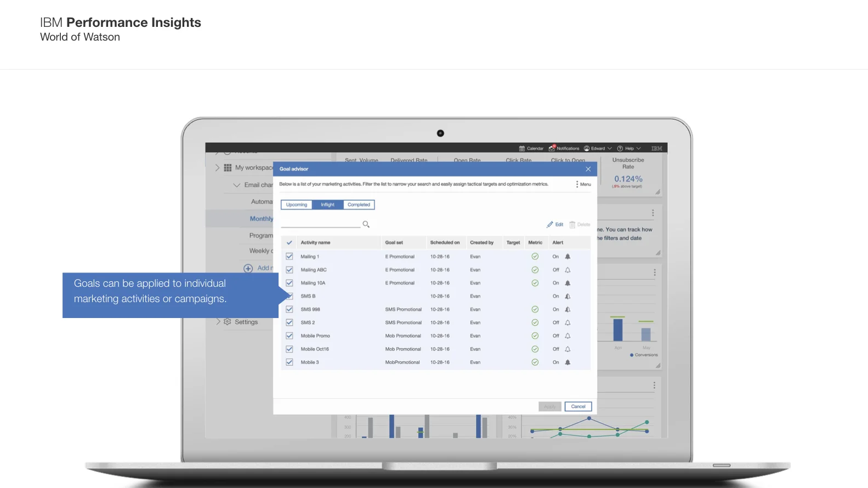Click the alert bell for SMS B
This screenshot has height=488, width=868.
pyautogui.click(x=568, y=296)
